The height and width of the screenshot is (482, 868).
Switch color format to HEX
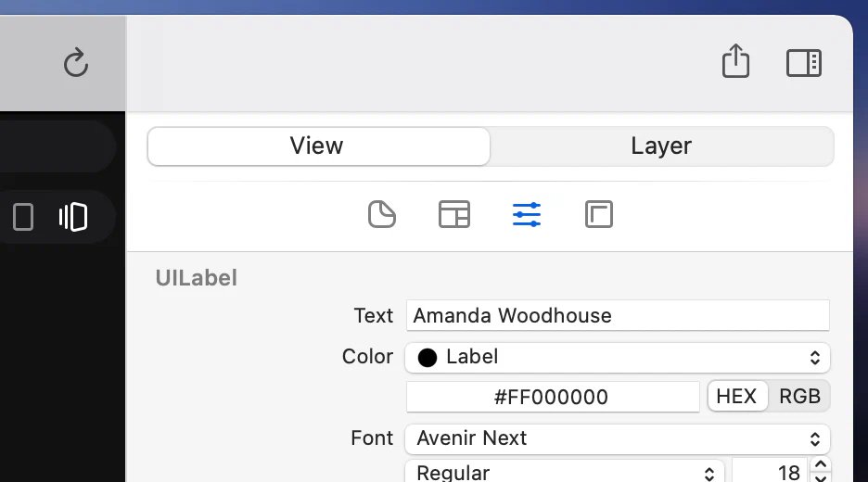[x=737, y=396]
